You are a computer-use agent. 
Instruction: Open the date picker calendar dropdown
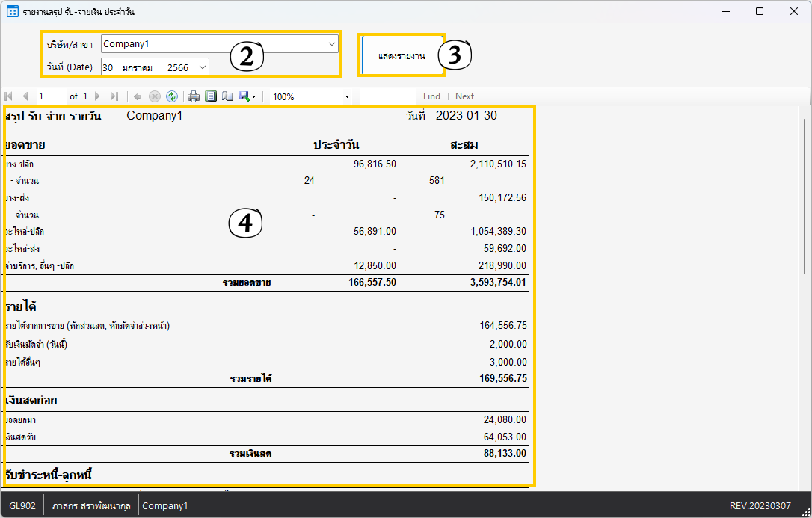[x=202, y=67]
